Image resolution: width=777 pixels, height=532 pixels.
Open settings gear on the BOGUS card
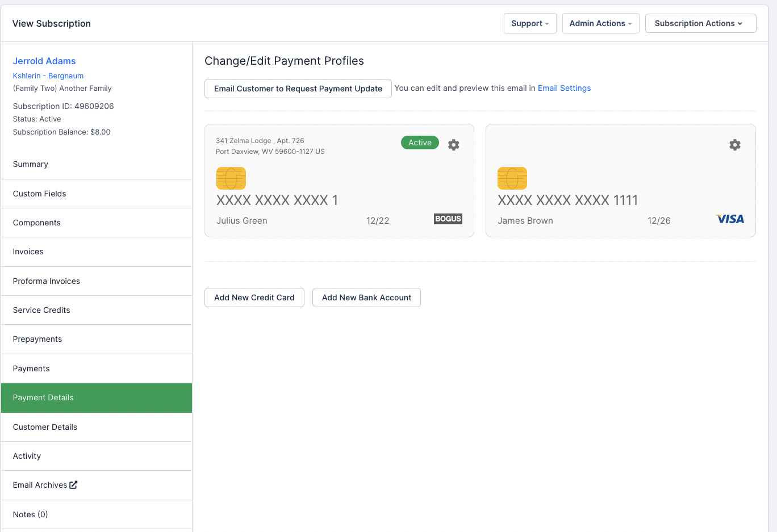453,145
